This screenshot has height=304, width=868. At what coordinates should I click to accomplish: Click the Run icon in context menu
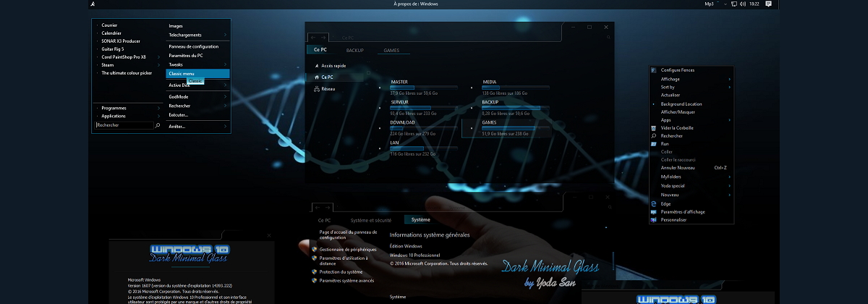tap(653, 144)
